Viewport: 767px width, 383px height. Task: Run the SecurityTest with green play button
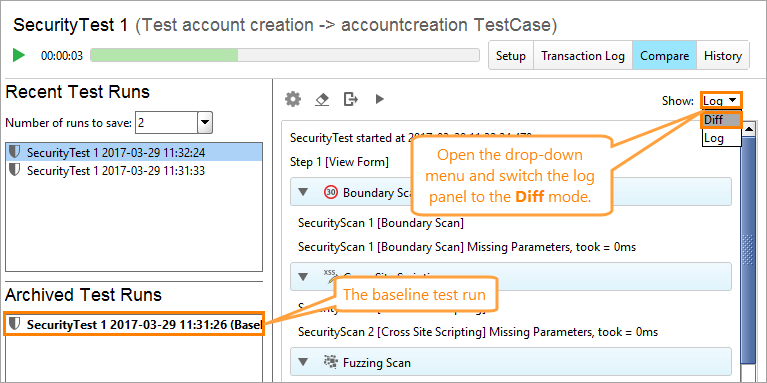pos(19,55)
